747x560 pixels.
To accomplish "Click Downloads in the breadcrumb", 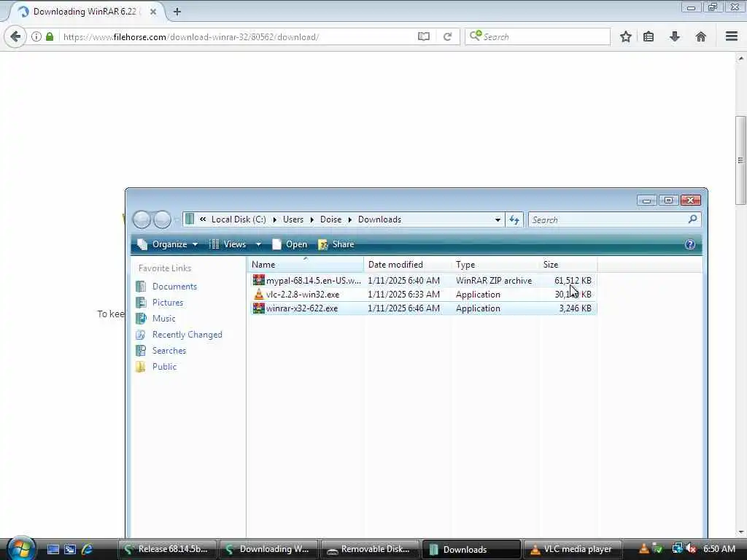I will click(x=379, y=219).
